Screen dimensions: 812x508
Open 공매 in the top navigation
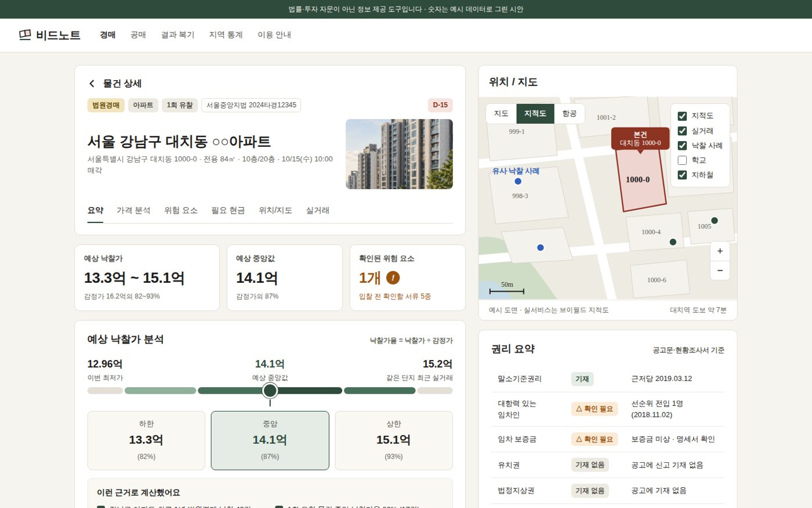tap(138, 35)
